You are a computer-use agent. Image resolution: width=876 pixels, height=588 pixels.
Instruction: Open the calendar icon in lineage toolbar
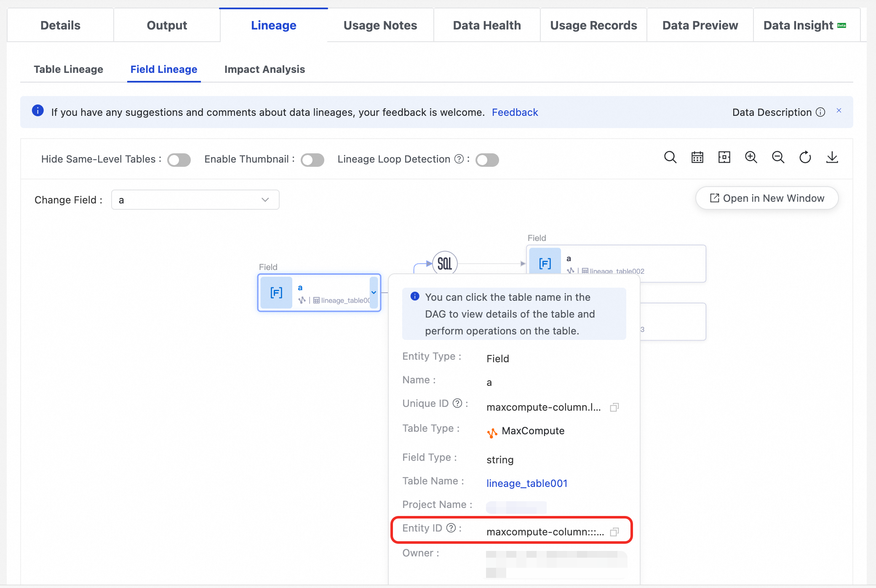click(x=697, y=158)
